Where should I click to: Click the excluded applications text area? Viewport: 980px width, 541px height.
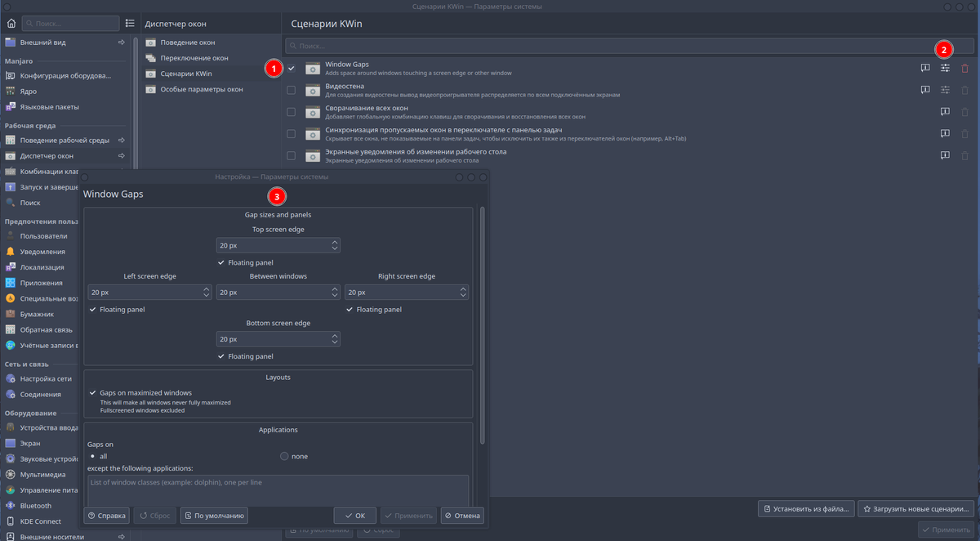coord(278,490)
